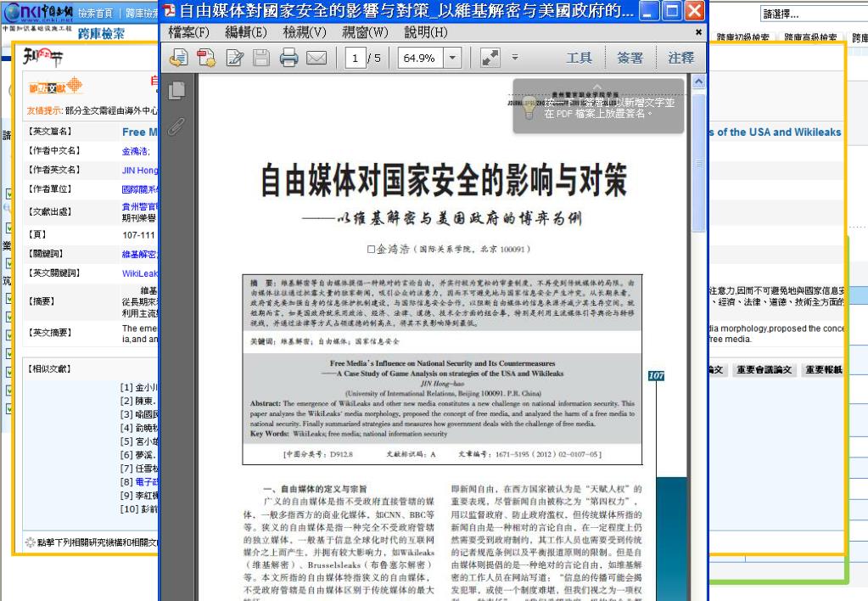The height and width of the screenshot is (601, 868).
Task: Save the PDF with the floppy disk icon
Action: pyautogui.click(x=261, y=58)
